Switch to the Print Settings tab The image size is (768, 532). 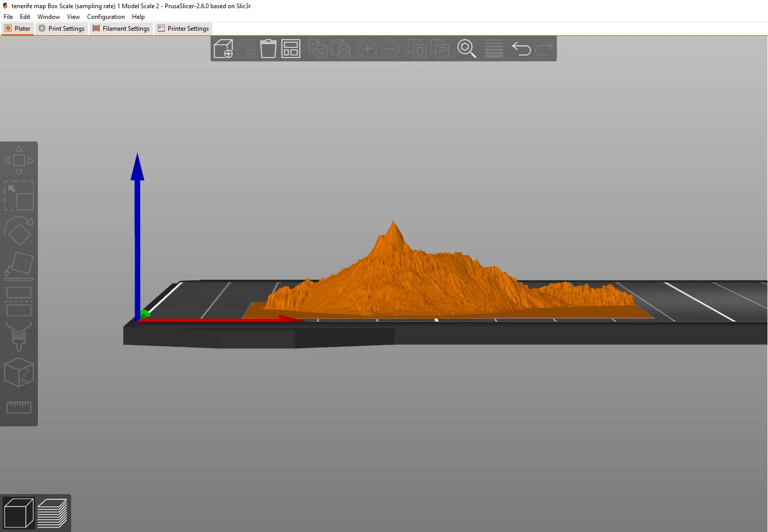click(62, 29)
